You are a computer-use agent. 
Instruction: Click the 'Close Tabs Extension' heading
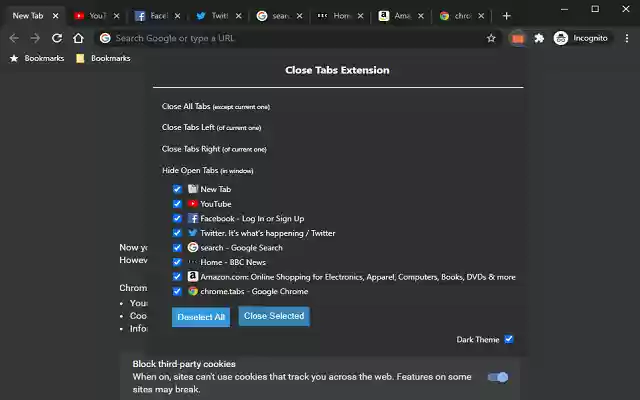click(337, 70)
